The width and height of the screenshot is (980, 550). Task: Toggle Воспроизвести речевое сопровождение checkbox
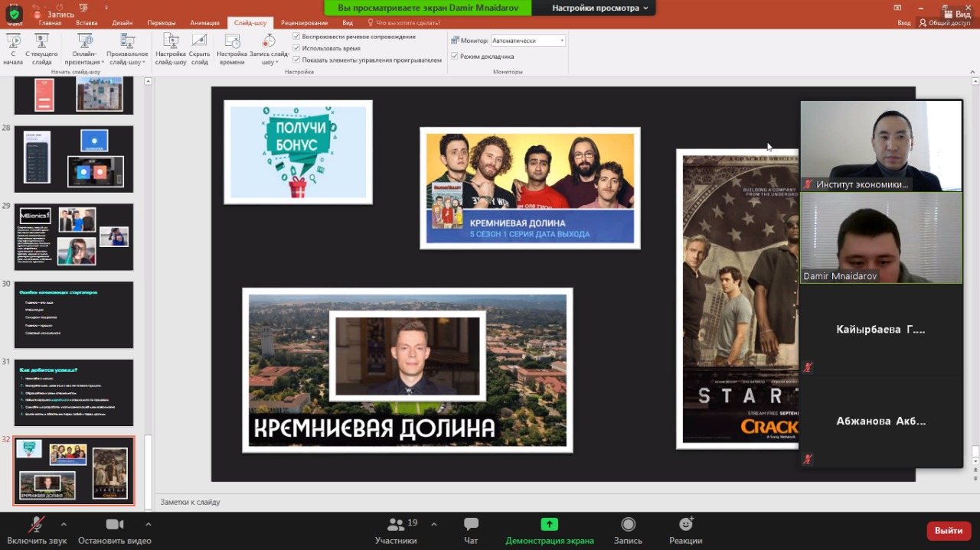pyautogui.click(x=296, y=37)
